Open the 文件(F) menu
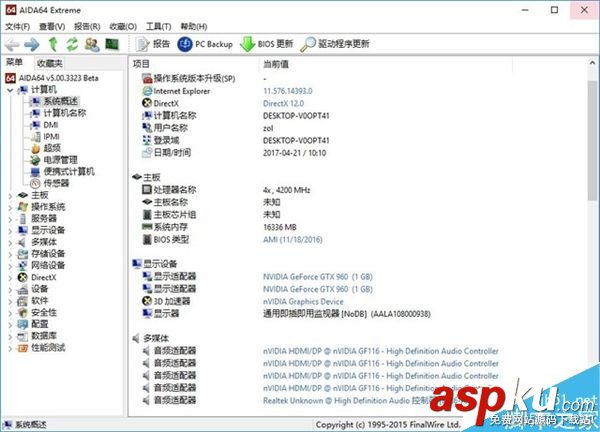This screenshot has width=600, height=432. click(18, 26)
